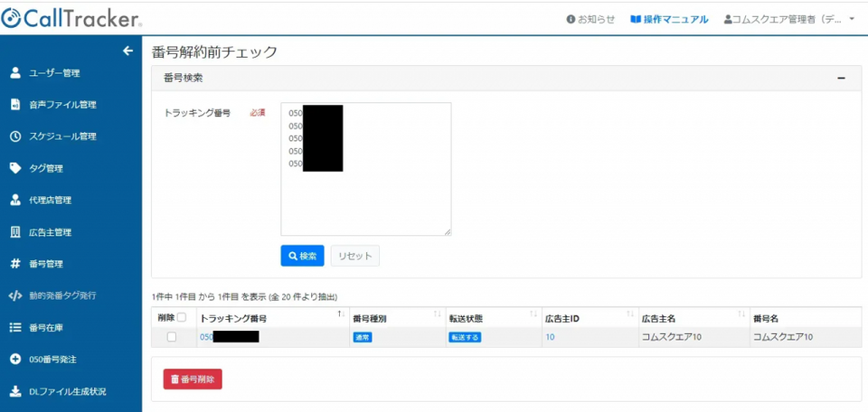This screenshot has height=412, width=868.
Task: Click the agent icon beside 代理店管理
Action: tap(15, 201)
